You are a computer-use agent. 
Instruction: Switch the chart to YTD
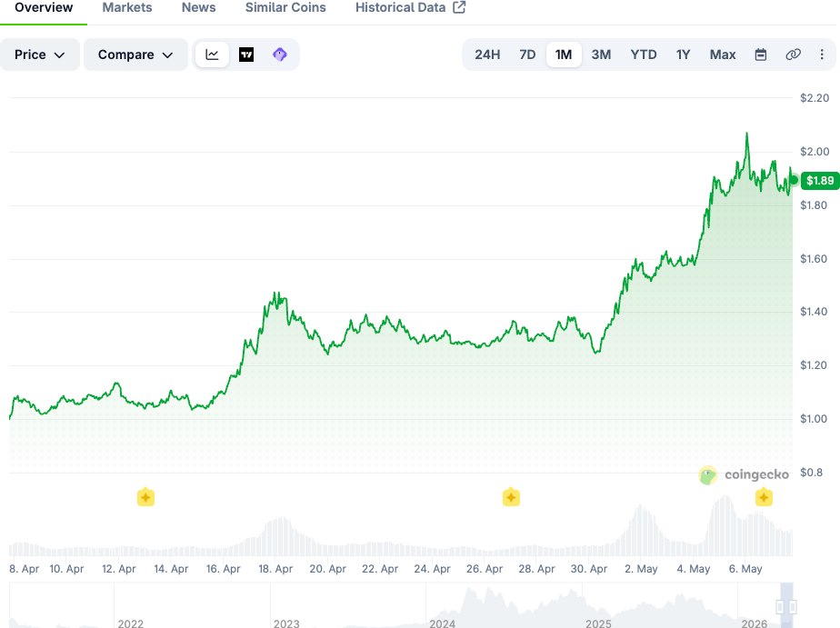(644, 55)
